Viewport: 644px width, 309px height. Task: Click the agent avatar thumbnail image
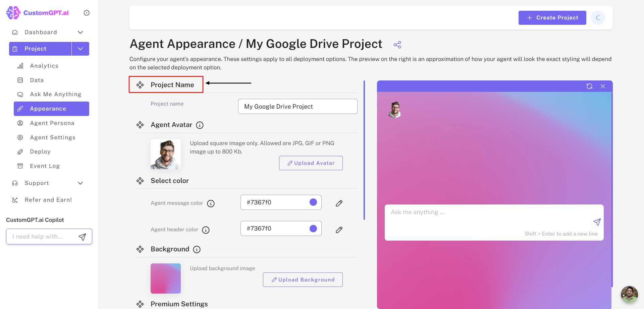click(x=166, y=154)
